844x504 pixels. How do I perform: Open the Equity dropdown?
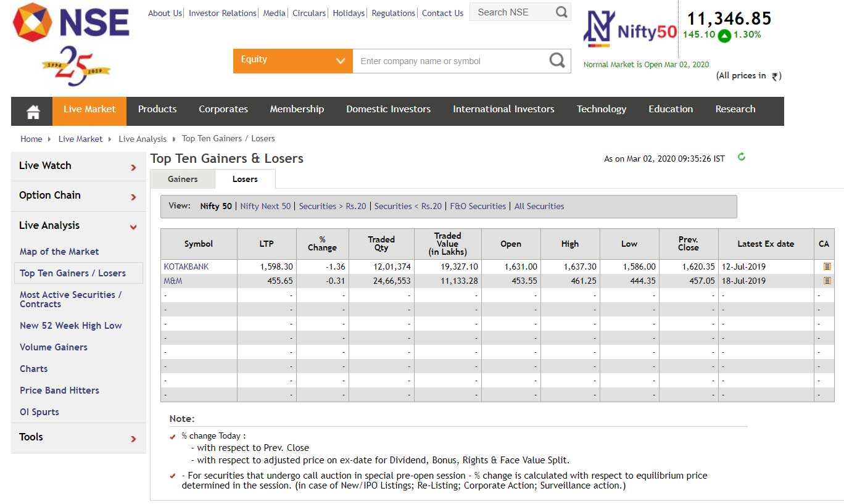[292, 60]
